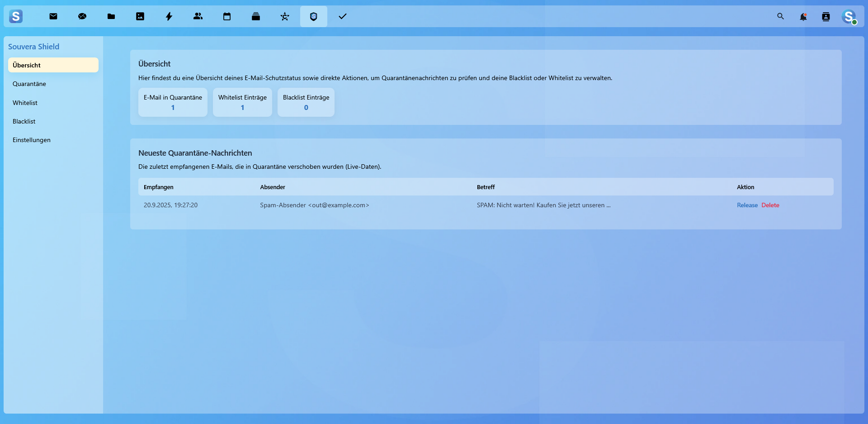Click the E-Mail in Quarantäne card
The height and width of the screenshot is (424, 868).
[173, 102]
